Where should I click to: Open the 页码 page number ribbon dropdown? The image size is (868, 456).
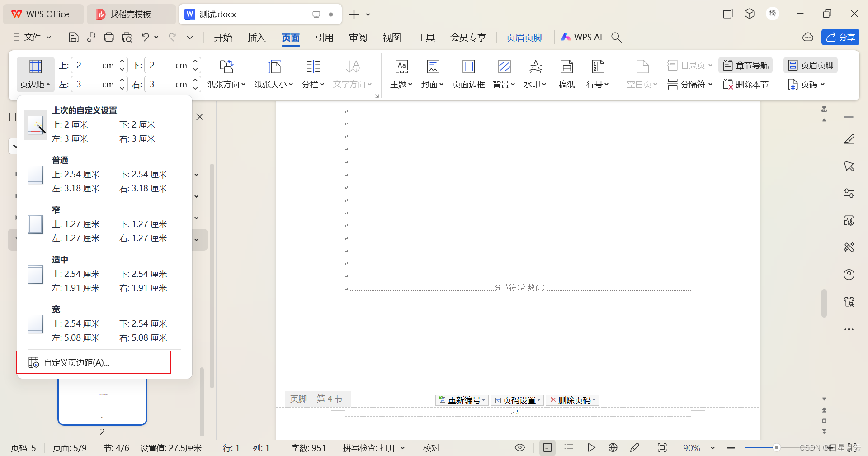pos(806,84)
